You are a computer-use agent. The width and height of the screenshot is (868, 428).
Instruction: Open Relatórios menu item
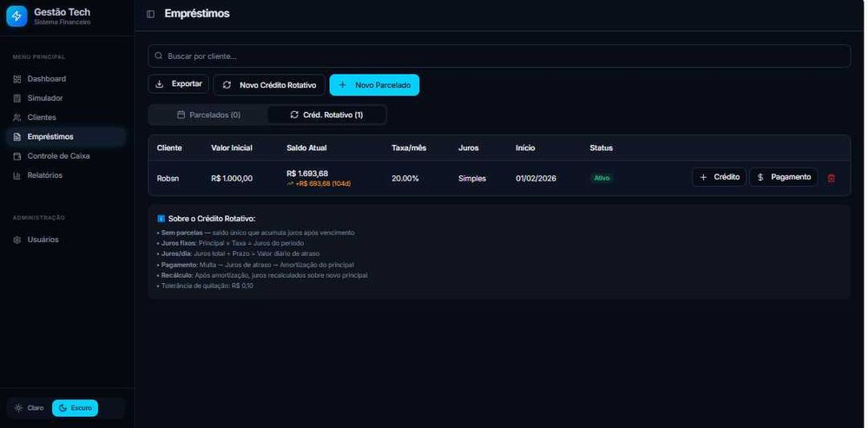pyautogui.click(x=66, y=175)
